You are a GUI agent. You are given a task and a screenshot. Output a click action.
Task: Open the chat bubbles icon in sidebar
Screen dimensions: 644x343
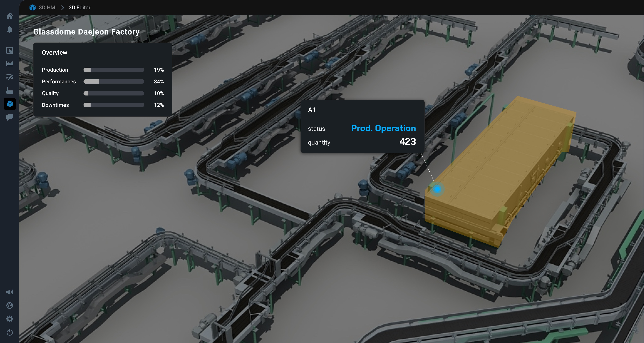[10, 117]
